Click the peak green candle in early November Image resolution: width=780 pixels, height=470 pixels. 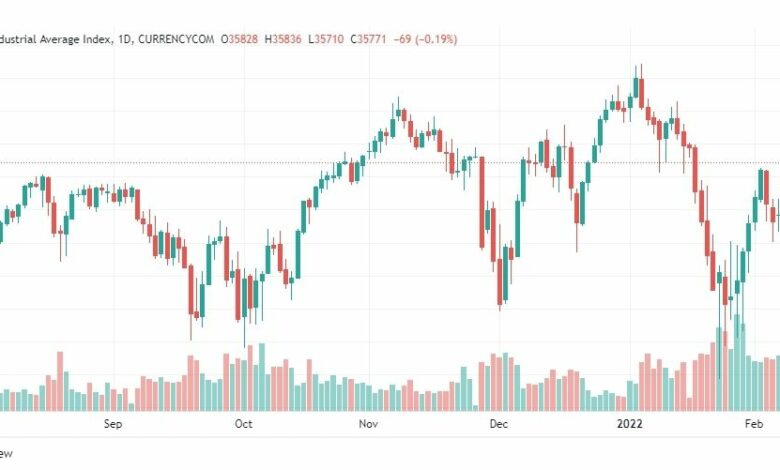[x=398, y=112]
